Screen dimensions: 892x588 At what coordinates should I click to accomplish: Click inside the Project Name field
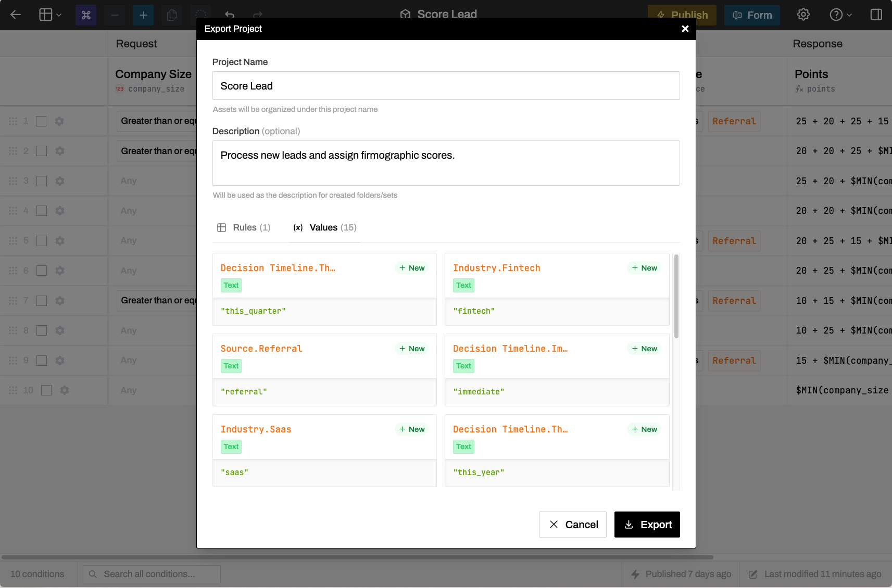(x=446, y=85)
